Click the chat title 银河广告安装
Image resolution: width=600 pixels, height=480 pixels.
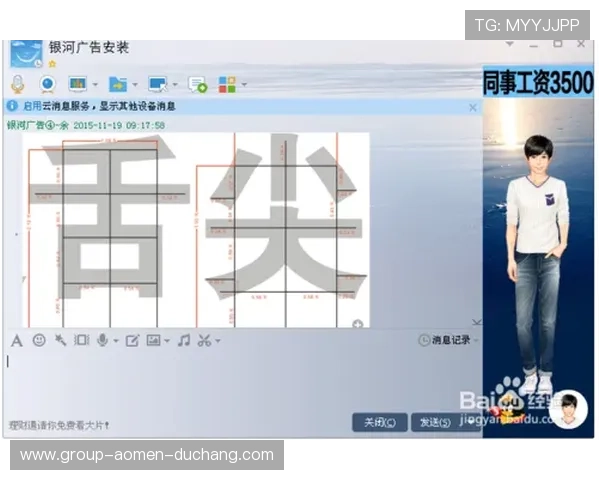click(89, 47)
